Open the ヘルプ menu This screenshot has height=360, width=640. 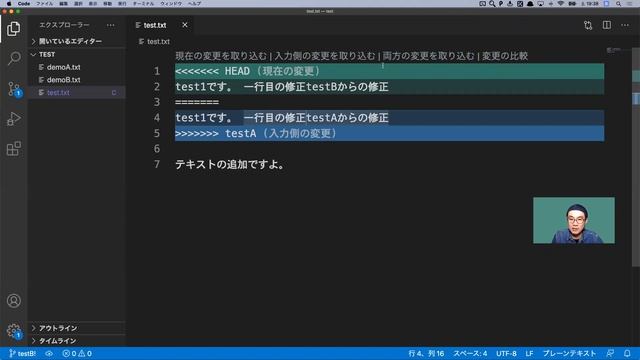(194, 4)
